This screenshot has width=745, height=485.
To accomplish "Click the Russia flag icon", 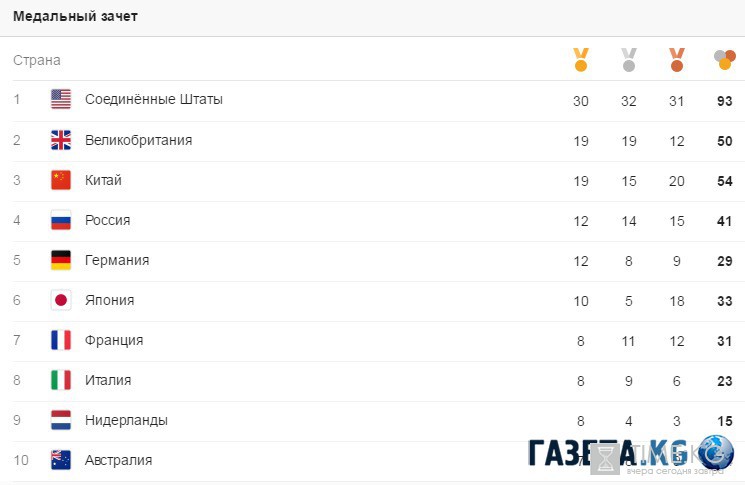I will [61, 220].
